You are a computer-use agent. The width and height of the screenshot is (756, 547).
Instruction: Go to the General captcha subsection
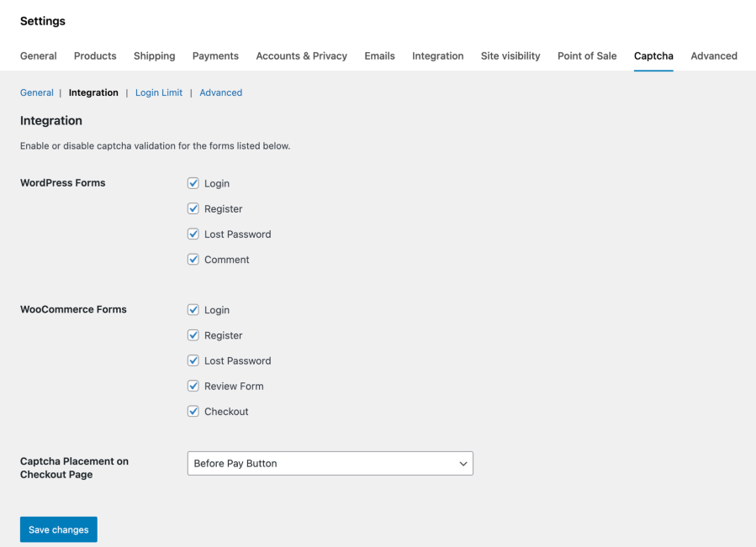[36, 92]
